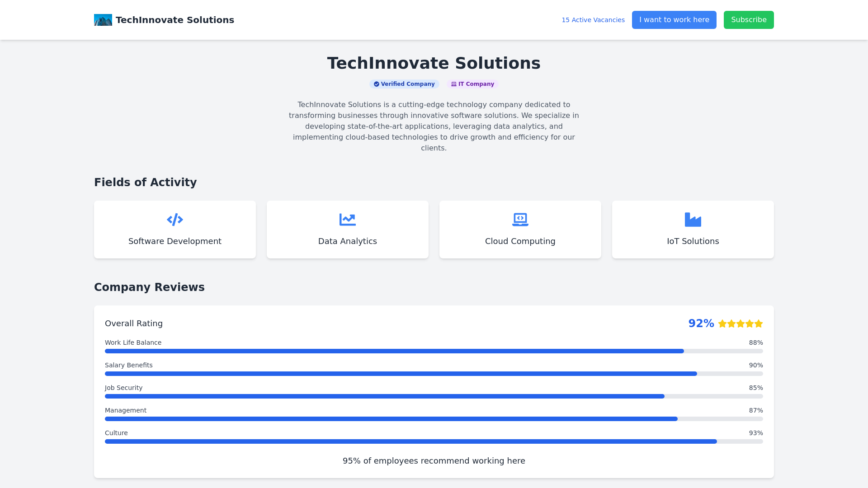Open the Cloud Computing card label
Screen dimensions: 868x488
click(520, 241)
